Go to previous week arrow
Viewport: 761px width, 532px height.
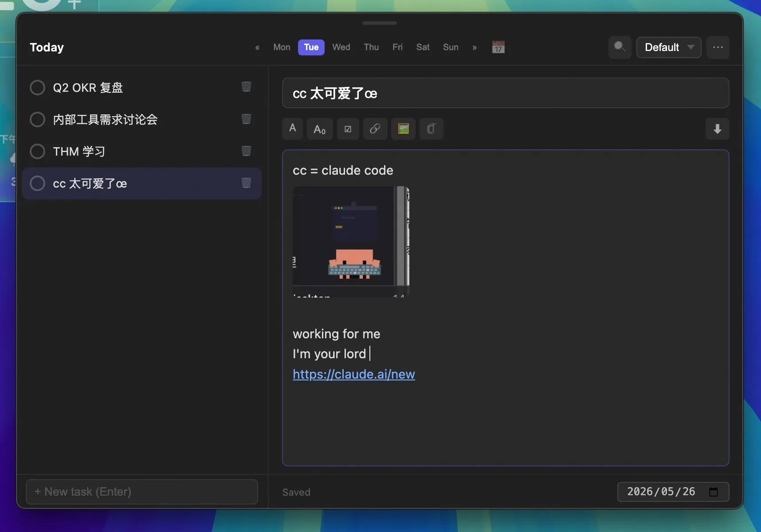(257, 47)
